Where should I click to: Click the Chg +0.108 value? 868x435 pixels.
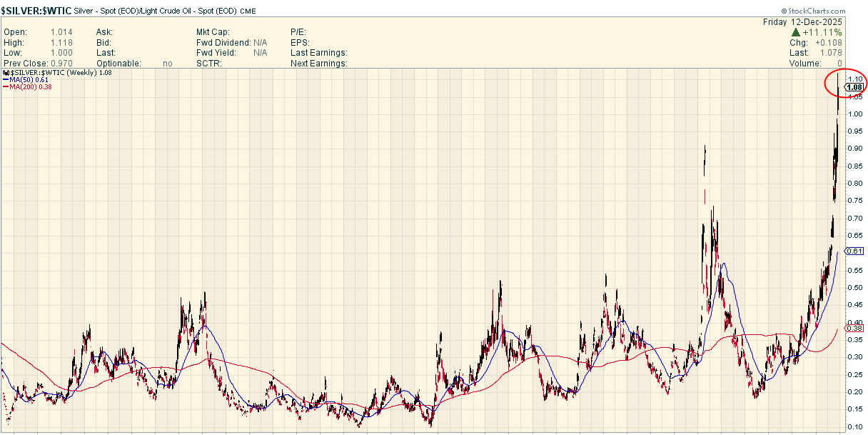coord(829,43)
